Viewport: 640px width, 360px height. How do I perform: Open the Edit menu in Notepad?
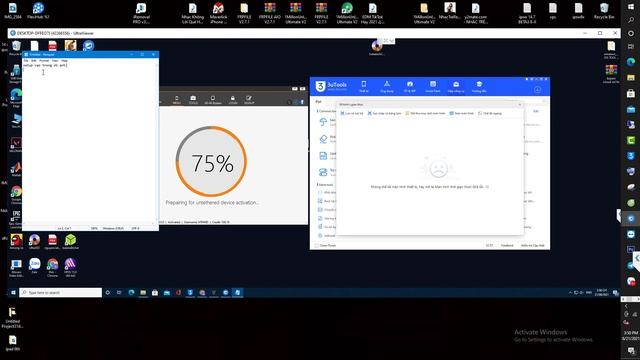tap(34, 60)
